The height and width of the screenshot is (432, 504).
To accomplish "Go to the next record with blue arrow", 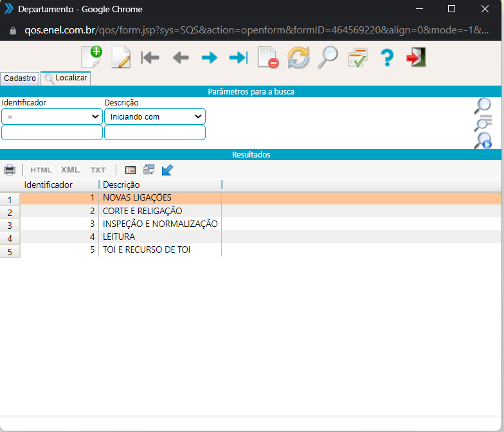I will (x=210, y=58).
